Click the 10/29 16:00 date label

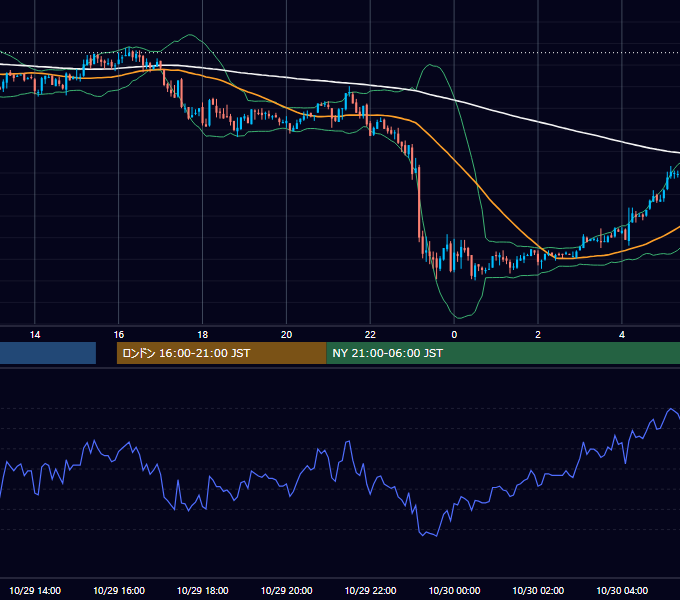click(x=119, y=590)
